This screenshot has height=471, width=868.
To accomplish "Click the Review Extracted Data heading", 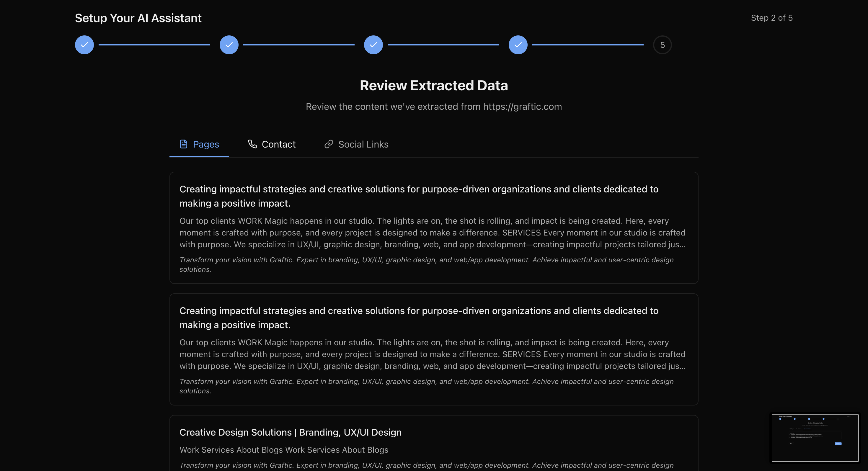I will coord(434,86).
